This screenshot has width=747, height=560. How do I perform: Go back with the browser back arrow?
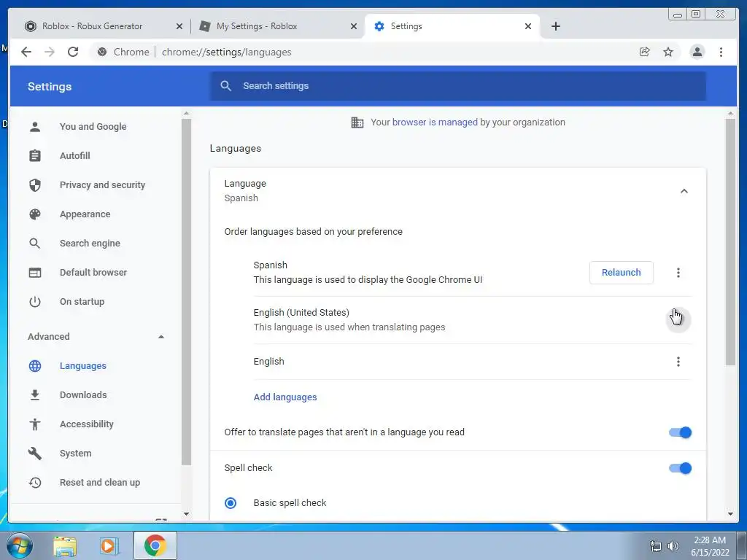pyautogui.click(x=26, y=52)
